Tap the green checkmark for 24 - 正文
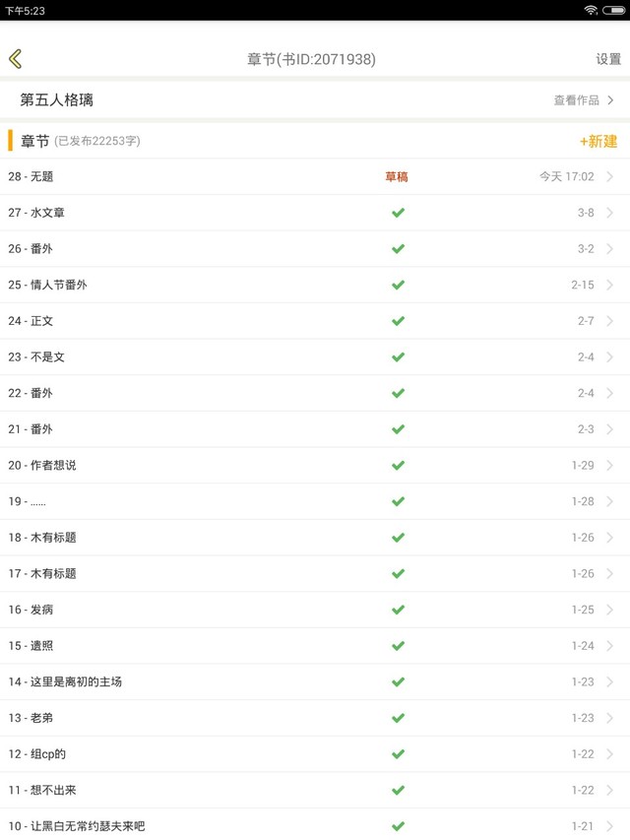Screen dimensions: 630x840 [x=398, y=321]
